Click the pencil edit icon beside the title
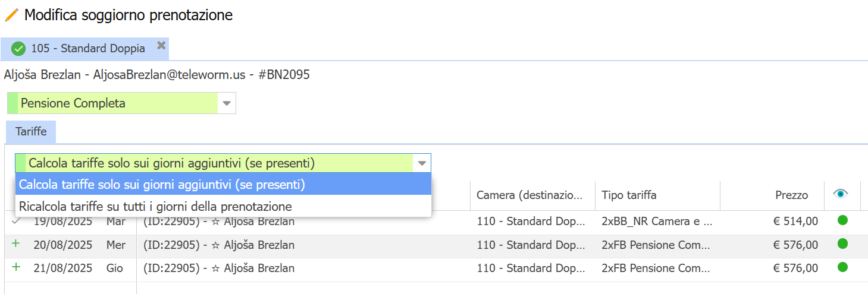The height and width of the screenshot is (294, 868). click(x=11, y=15)
